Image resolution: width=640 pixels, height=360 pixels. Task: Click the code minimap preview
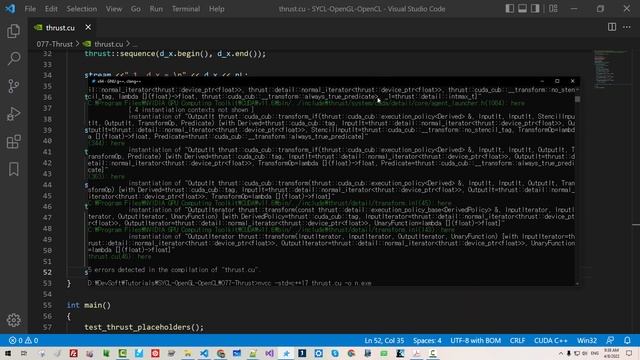tap(609, 69)
